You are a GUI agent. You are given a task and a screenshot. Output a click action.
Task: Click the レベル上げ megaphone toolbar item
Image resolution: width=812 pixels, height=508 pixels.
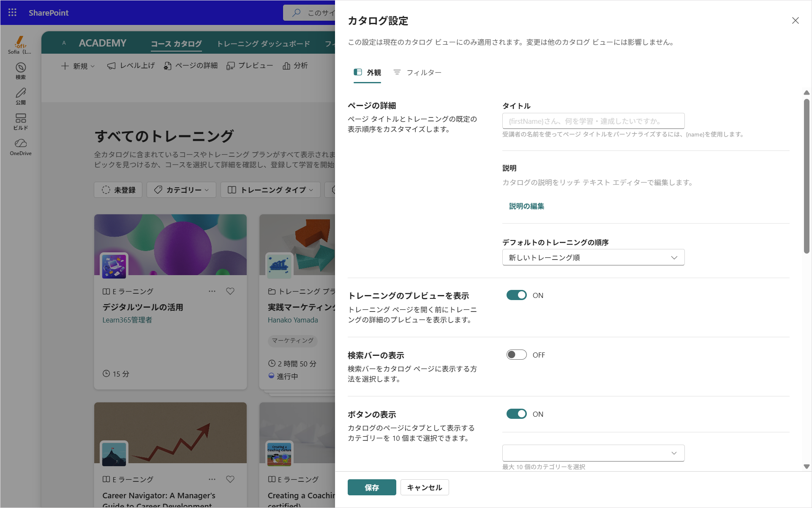131,66
